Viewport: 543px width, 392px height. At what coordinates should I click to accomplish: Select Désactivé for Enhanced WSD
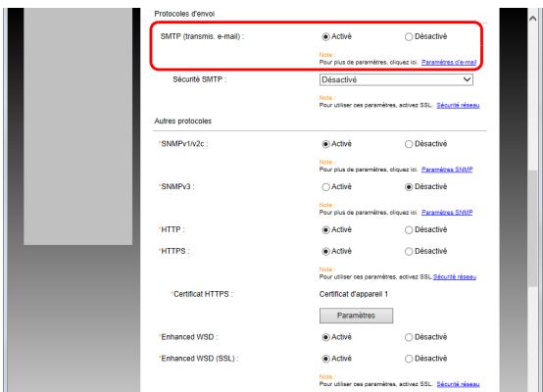coord(409,337)
